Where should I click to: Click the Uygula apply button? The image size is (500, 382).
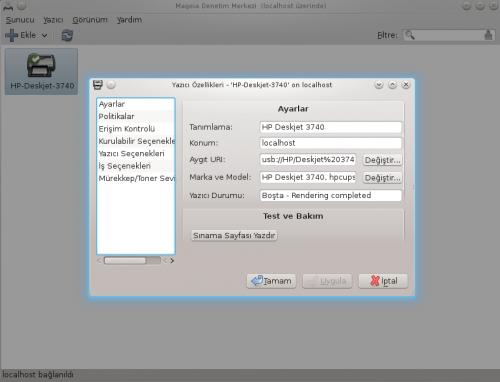[327, 281]
